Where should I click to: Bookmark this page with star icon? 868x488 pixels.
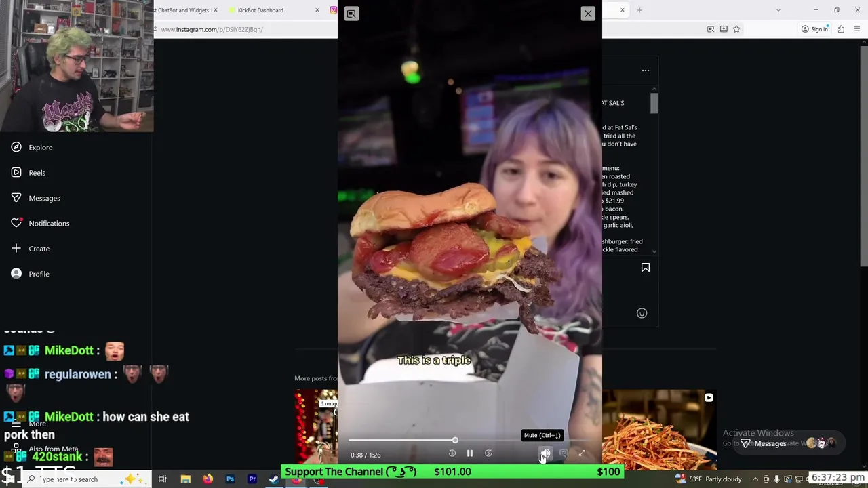tap(736, 29)
